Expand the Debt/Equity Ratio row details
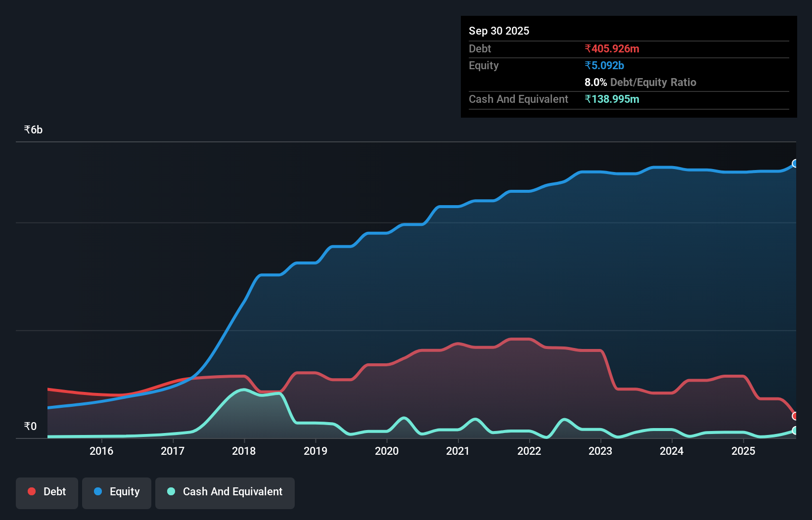This screenshot has height=520, width=812. coord(640,82)
